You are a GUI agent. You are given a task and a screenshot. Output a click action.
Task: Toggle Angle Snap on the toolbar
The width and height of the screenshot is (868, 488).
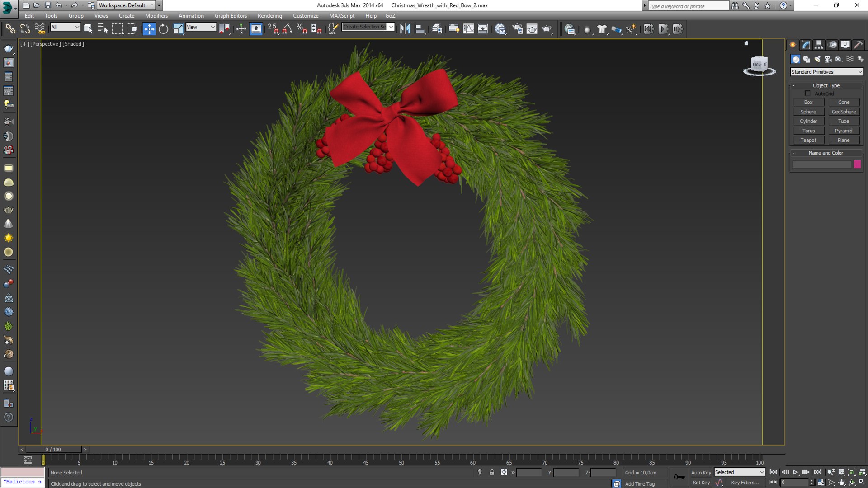(x=288, y=29)
